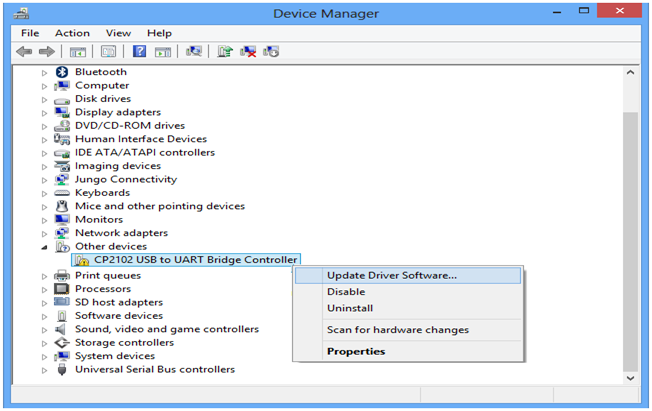Click the Forward arrow toolbar icon
The height and width of the screenshot is (411, 652).
coord(46,51)
